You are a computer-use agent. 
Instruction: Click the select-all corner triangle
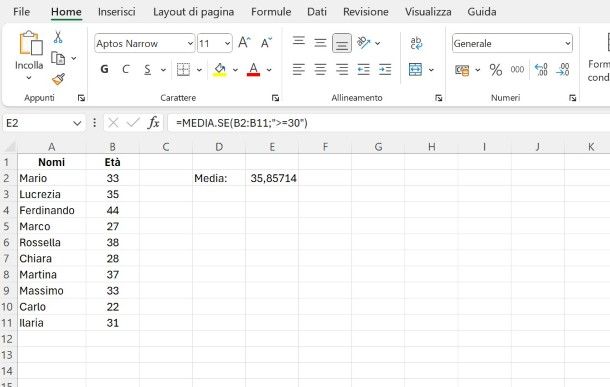(x=10, y=147)
